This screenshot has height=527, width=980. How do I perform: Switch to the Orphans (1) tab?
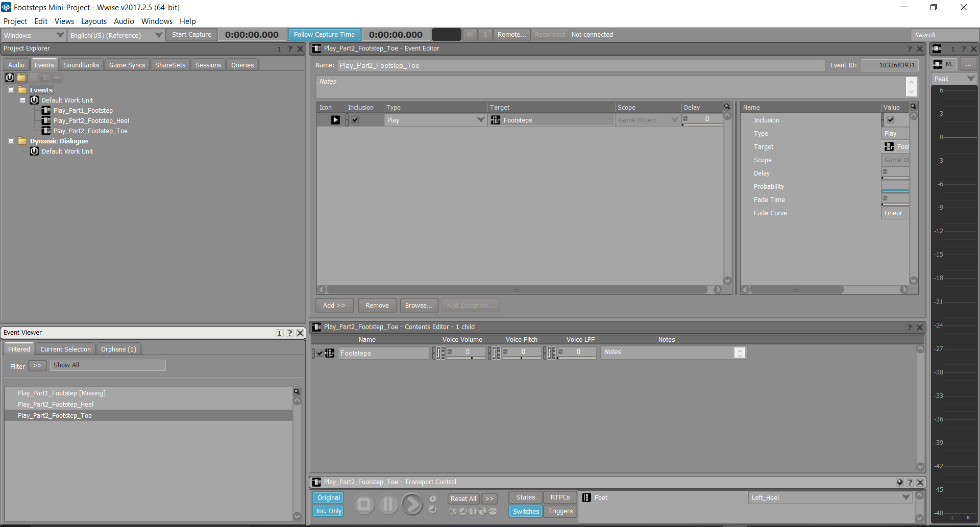pos(118,349)
